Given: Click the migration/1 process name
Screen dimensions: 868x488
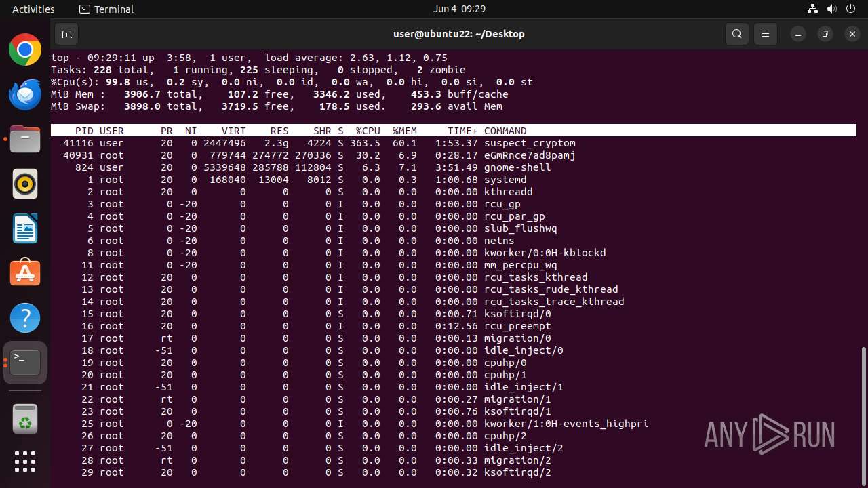Looking at the screenshot, I should click(x=517, y=399).
